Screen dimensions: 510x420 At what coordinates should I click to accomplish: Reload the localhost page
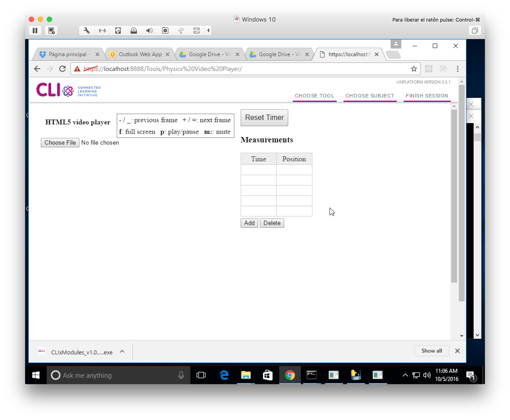[62, 69]
